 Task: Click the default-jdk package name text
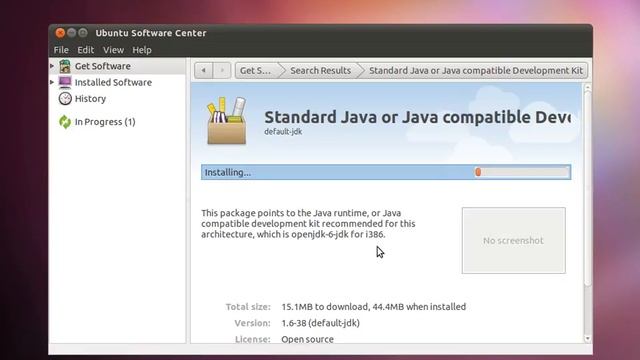point(283,131)
